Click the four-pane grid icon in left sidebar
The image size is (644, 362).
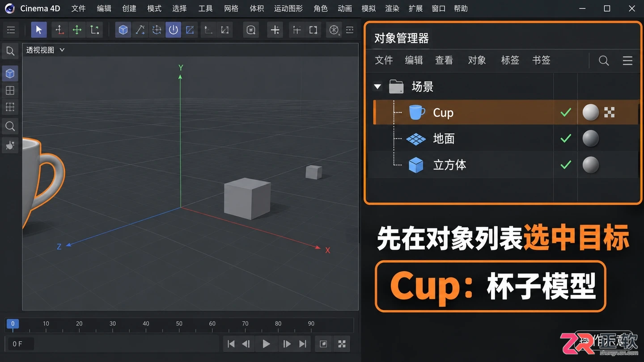tap(10, 90)
